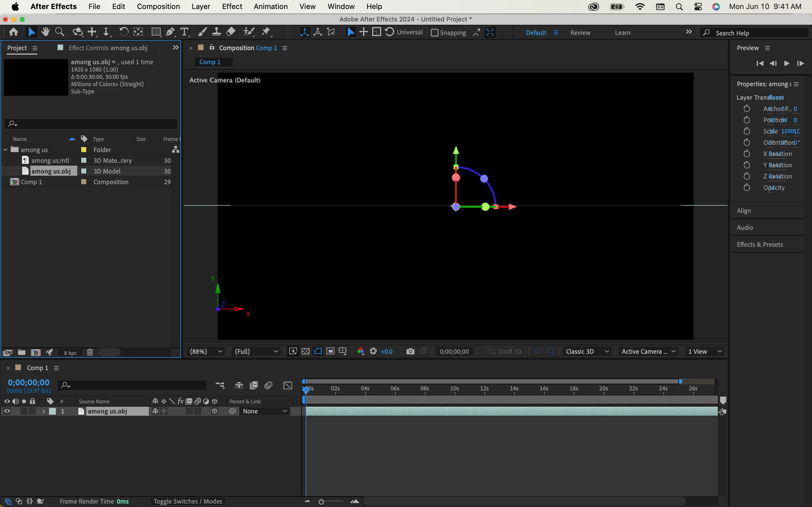Select the Pen tool
Viewport: 812px width, 507px height.
[170, 32]
